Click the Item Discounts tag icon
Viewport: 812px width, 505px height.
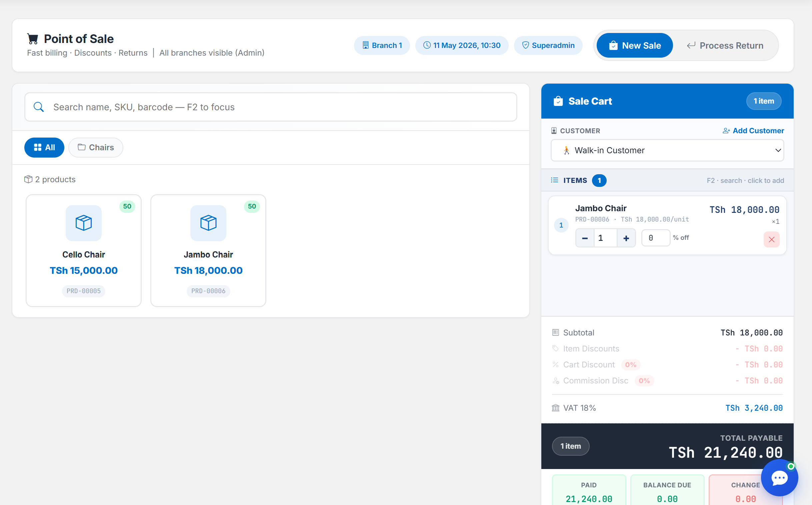tap(555, 348)
